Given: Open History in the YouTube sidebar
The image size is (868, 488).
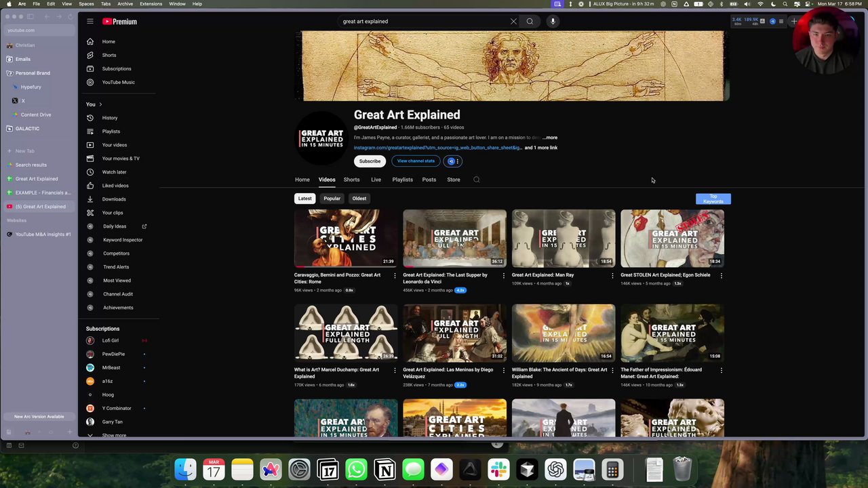Looking at the screenshot, I should 110,118.
